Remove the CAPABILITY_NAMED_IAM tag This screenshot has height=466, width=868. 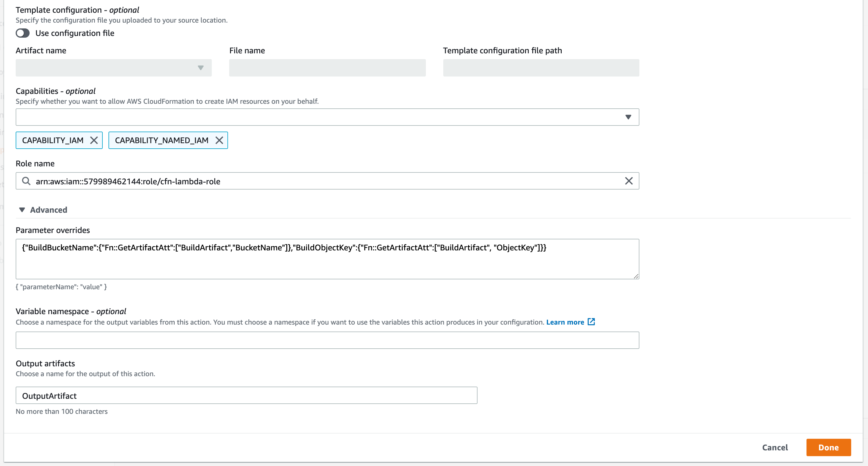(219, 140)
